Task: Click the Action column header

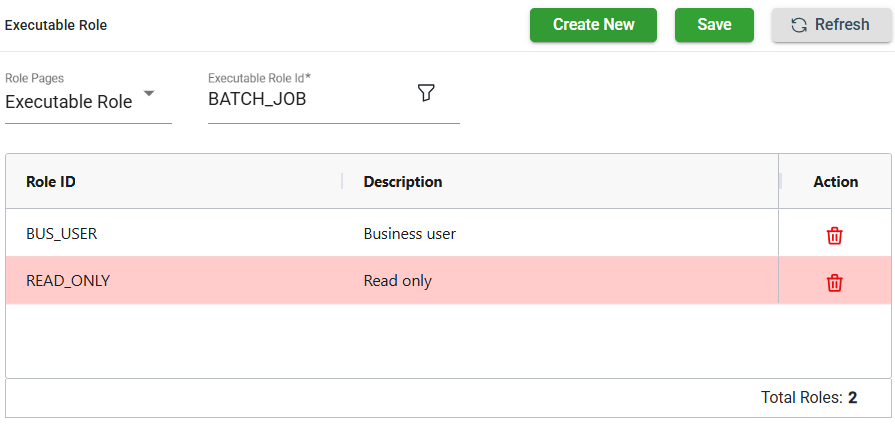Action: [835, 182]
